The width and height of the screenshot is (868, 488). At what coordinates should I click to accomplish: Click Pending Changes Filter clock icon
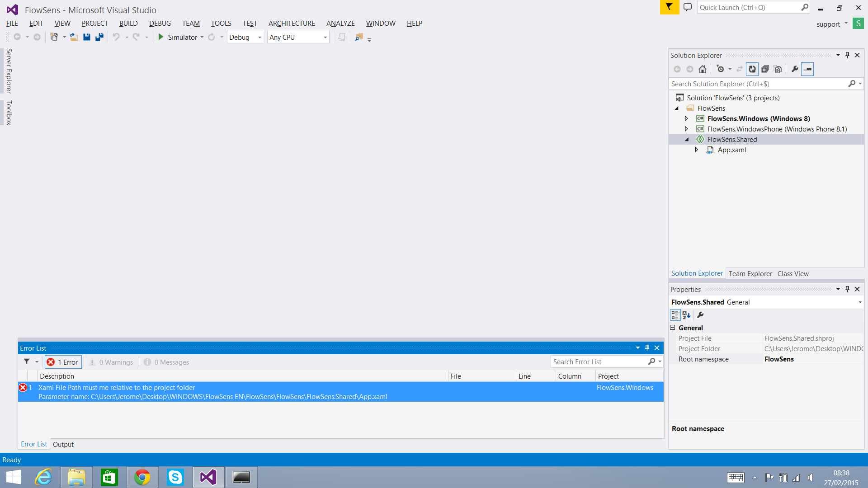pyautogui.click(x=721, y=69)
